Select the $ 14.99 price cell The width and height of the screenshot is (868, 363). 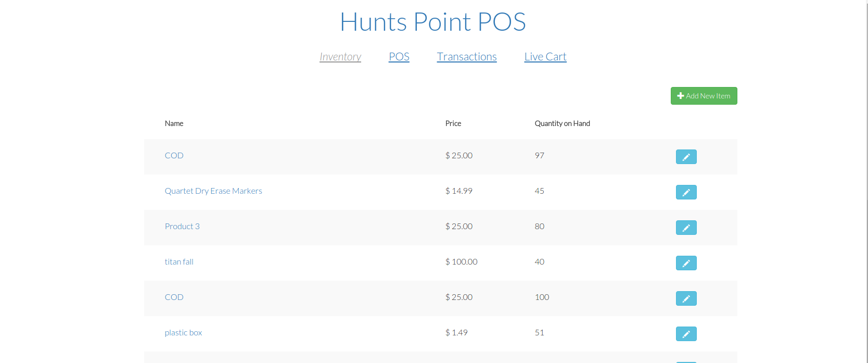click(x=459, y=191)
